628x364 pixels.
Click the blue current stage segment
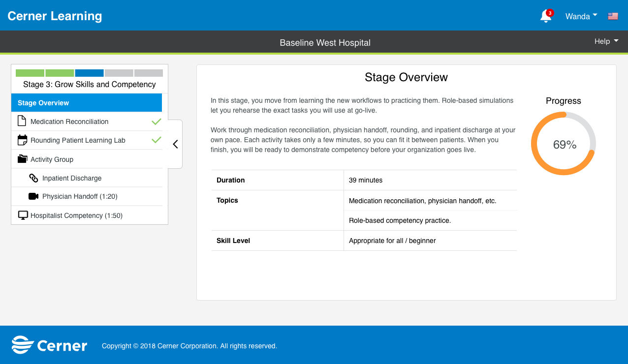coord(90,73)
